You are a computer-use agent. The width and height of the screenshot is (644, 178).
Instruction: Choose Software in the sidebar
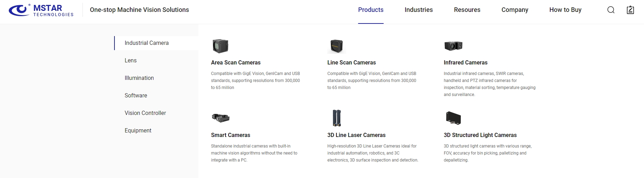coord(136,95)
